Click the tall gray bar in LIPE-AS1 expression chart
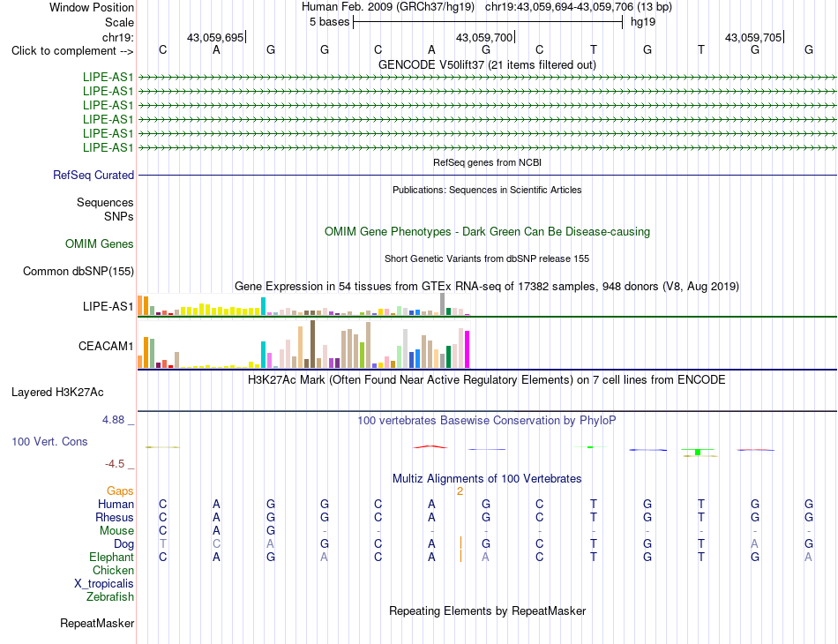This screenshot has height=644, width=838. 443,304
